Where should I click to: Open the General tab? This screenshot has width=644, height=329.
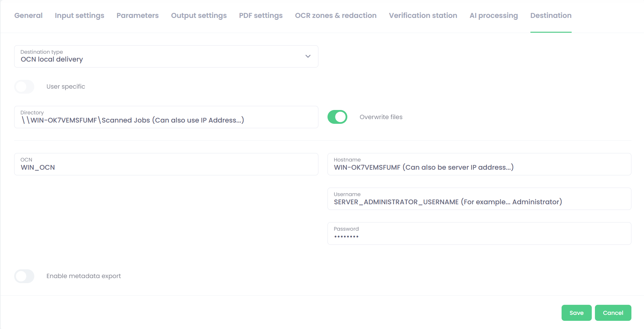pos(28,15)
